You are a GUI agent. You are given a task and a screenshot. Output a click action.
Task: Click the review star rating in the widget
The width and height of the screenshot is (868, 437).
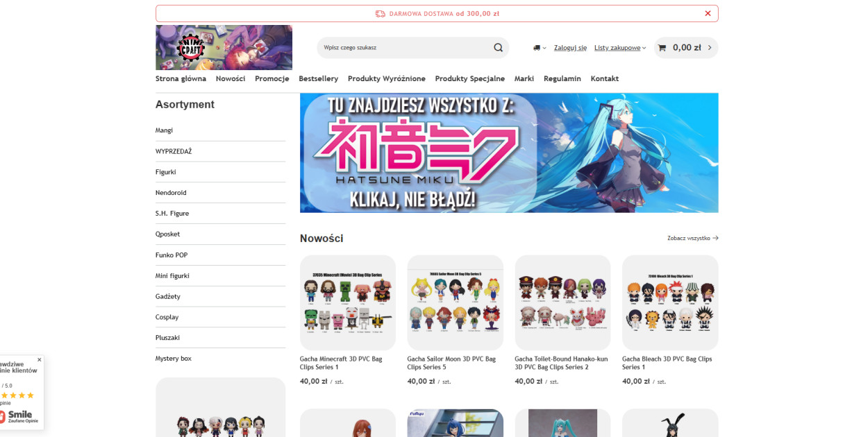tap(17, 395)
